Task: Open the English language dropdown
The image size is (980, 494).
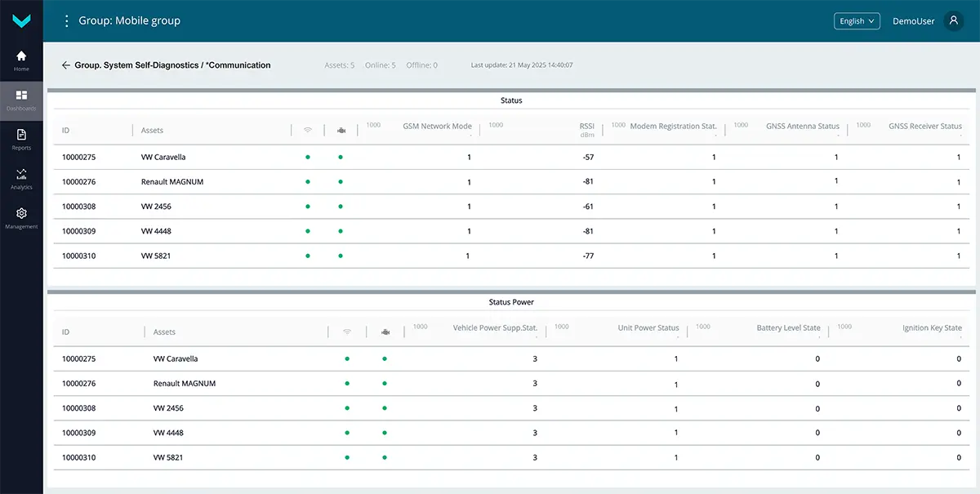Action: pyautogui.click(x=857, y=21)
